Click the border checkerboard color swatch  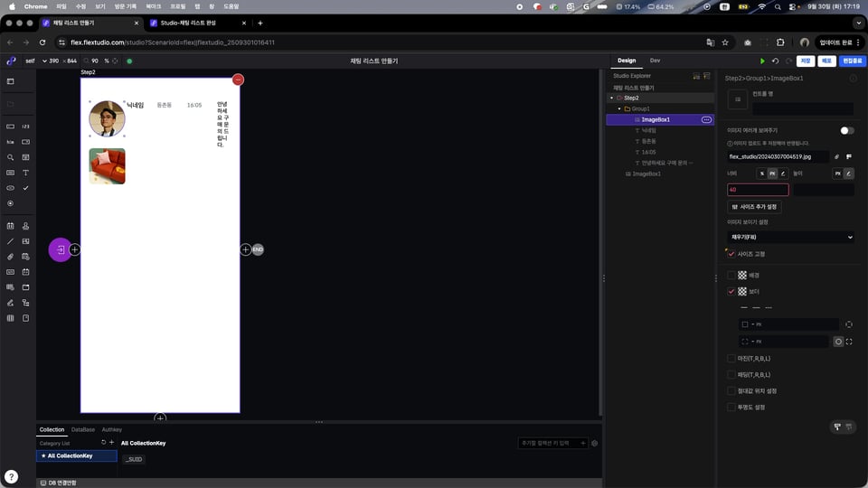[x=742, y=292]
